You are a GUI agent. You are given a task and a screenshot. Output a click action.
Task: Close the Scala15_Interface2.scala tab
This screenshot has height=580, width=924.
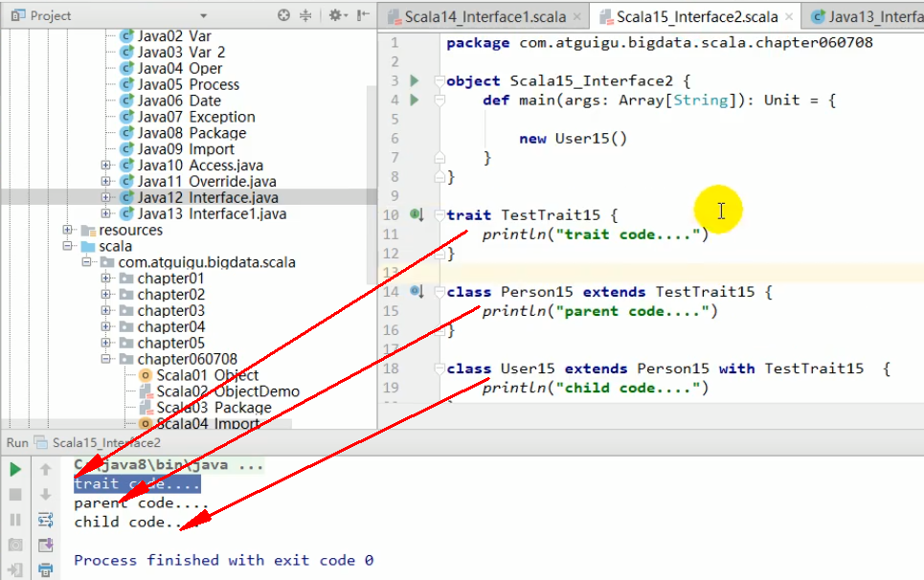coord(789,17)
